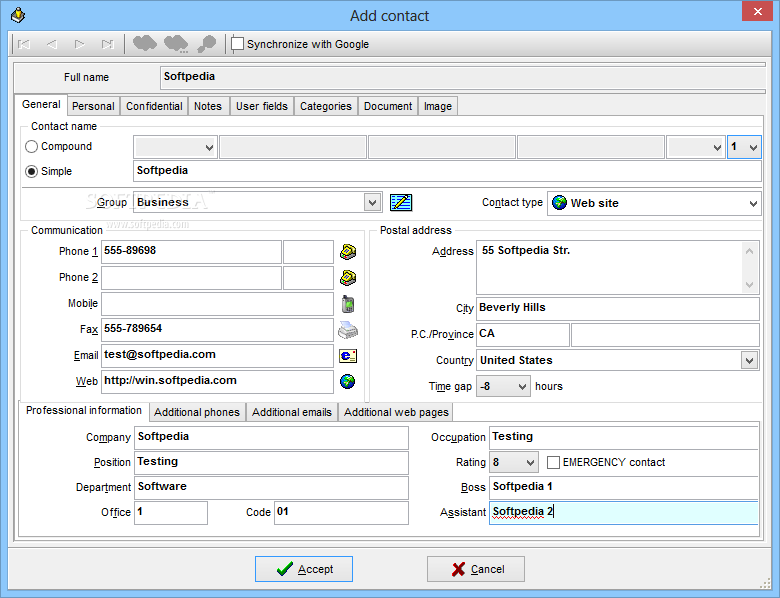Click the Email field
The height and width of the screenshot is (598, 780).
click(217, 356)
